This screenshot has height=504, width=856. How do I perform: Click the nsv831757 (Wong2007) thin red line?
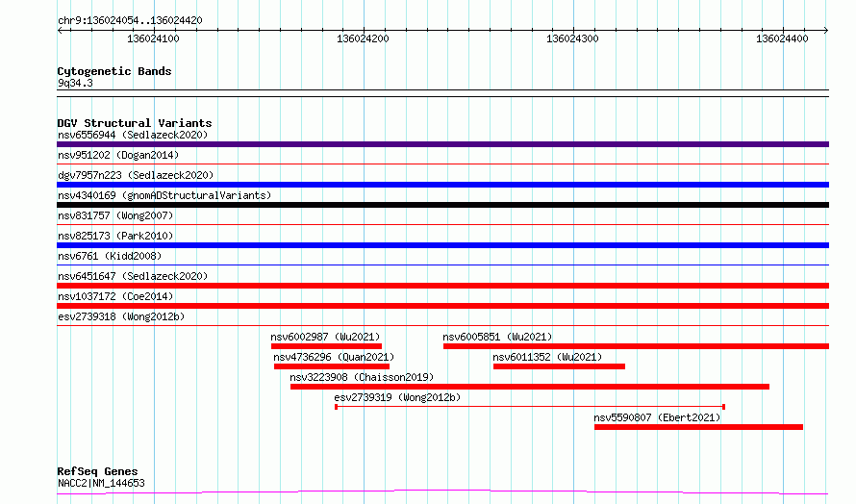point(442,224)
